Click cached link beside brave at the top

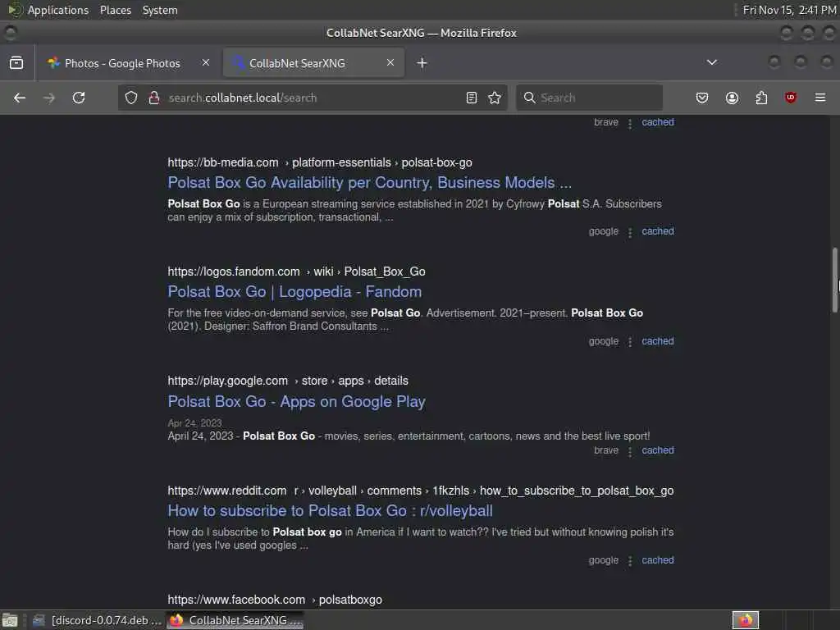tap(658, 121)
